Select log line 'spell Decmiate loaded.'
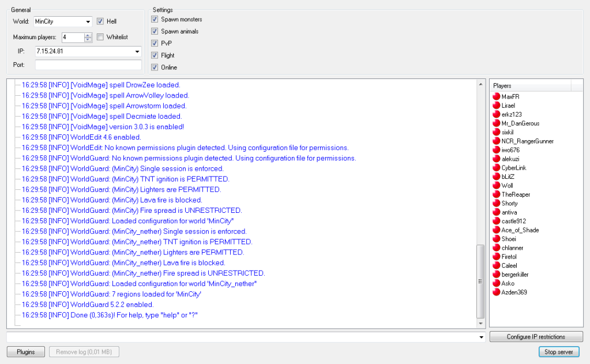The image size is (590, 364). [x=102, y=117]
